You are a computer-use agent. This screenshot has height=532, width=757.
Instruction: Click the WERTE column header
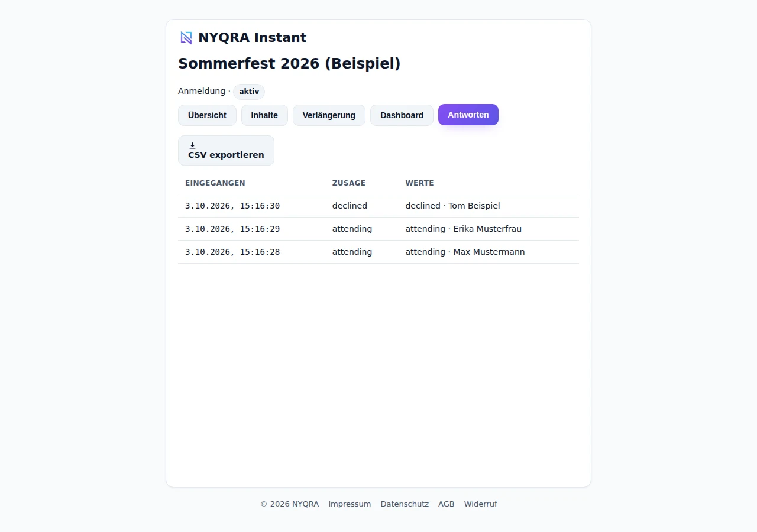tap(420, 183)
